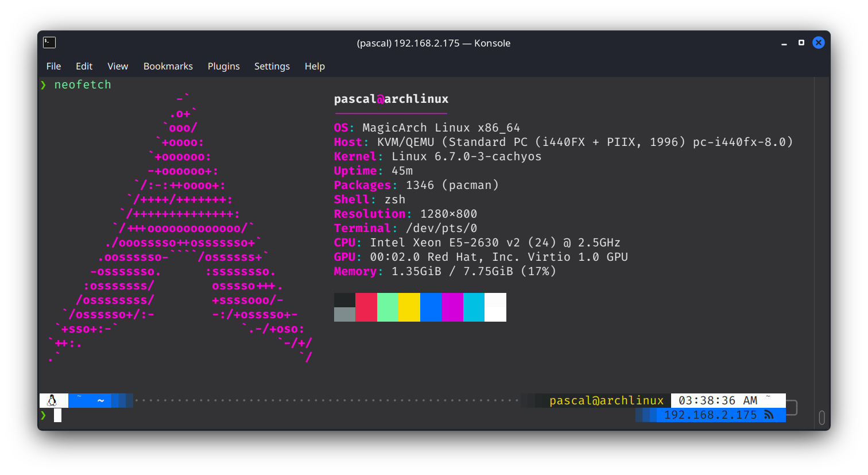Open the Edit menu
868x475 pixels.
tap(84, 66)
